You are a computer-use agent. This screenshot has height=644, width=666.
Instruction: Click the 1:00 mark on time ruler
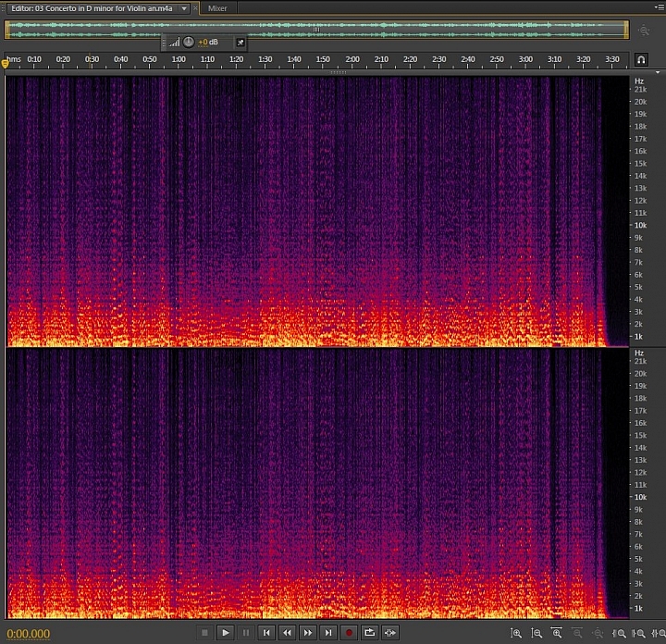pos(179,59)
